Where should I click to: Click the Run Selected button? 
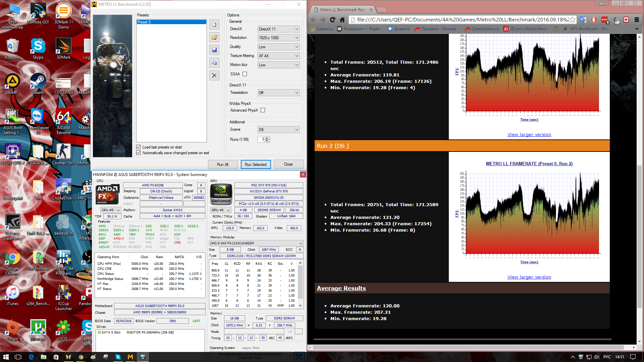point(256,165)
